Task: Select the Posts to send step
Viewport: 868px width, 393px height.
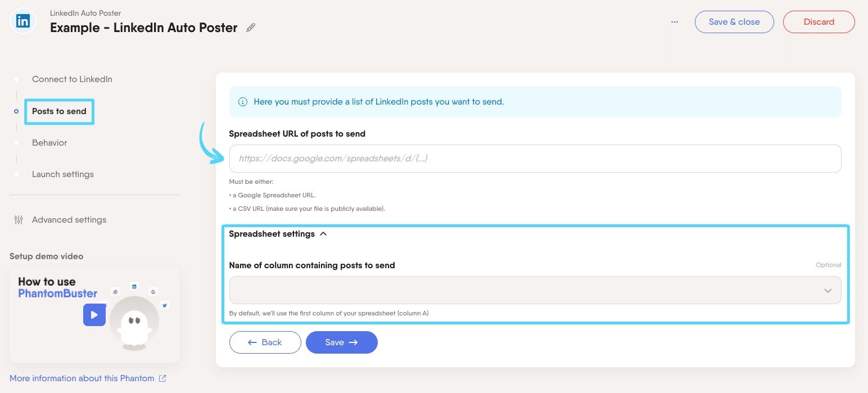Action: pos(59,111)
